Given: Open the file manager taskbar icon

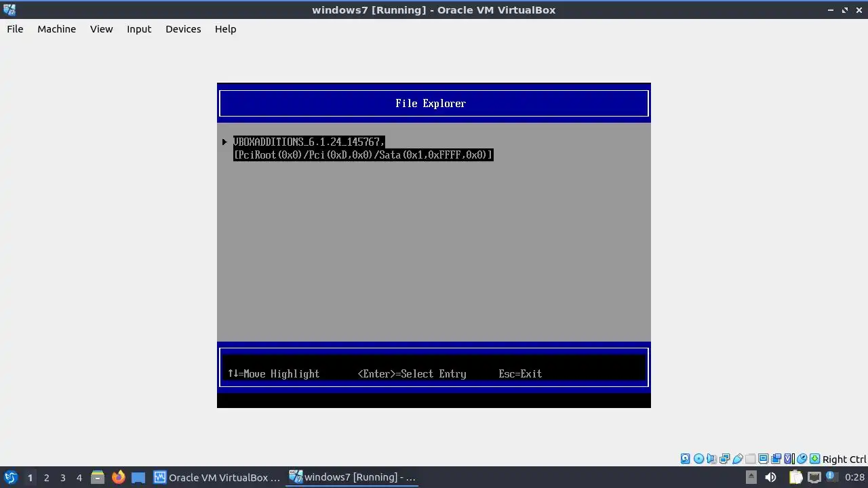Looking at the screenshot, I should click(98, 477).
